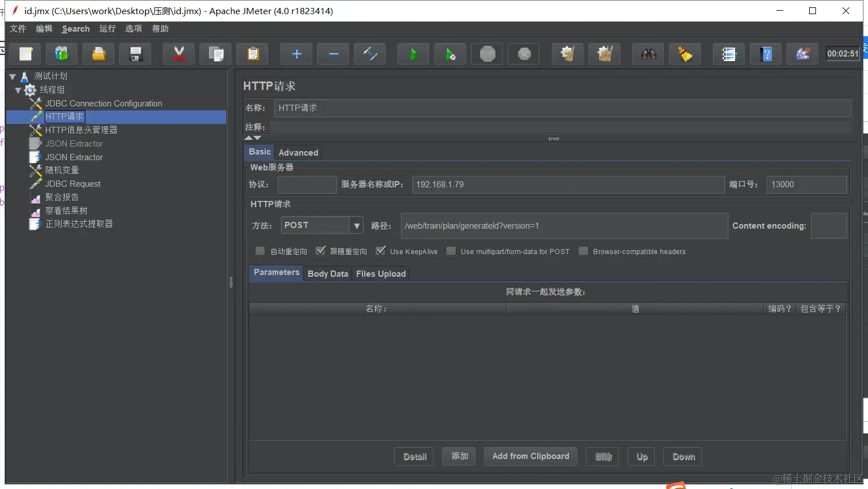Screen dimensions: 868x489
Task: Save the test plan with floppy icon
Action: (135, 54)
